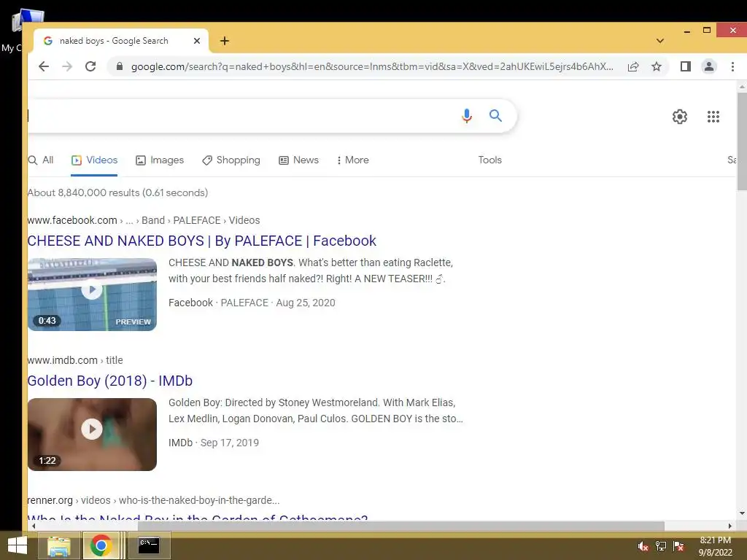Click the horizontal scrollbar thumb
The height and width of the screenshot is (560, 747).
(x=400, y=526)
